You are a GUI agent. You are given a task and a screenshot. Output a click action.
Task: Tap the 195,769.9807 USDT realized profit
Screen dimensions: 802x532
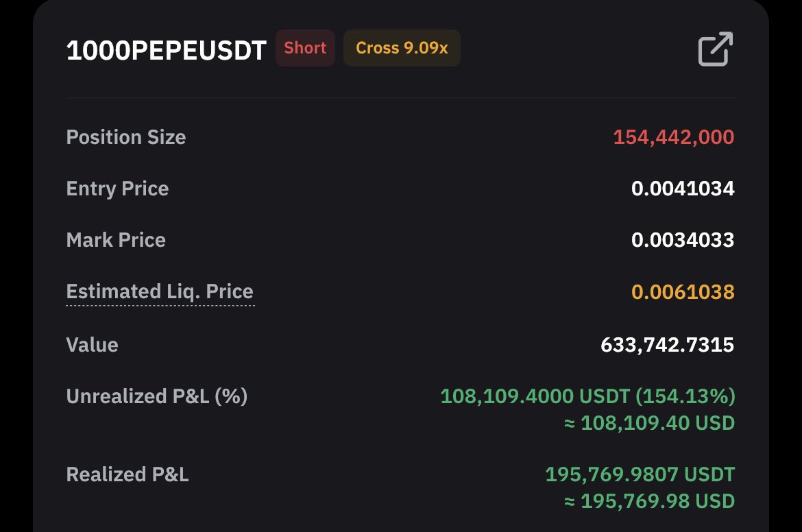[x=640, y=474]
